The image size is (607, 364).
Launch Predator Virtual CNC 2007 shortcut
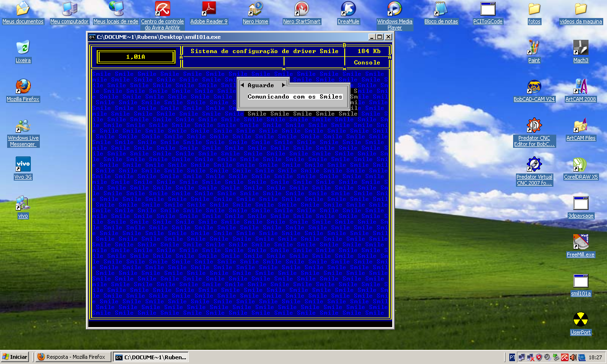tap(534, 171)
